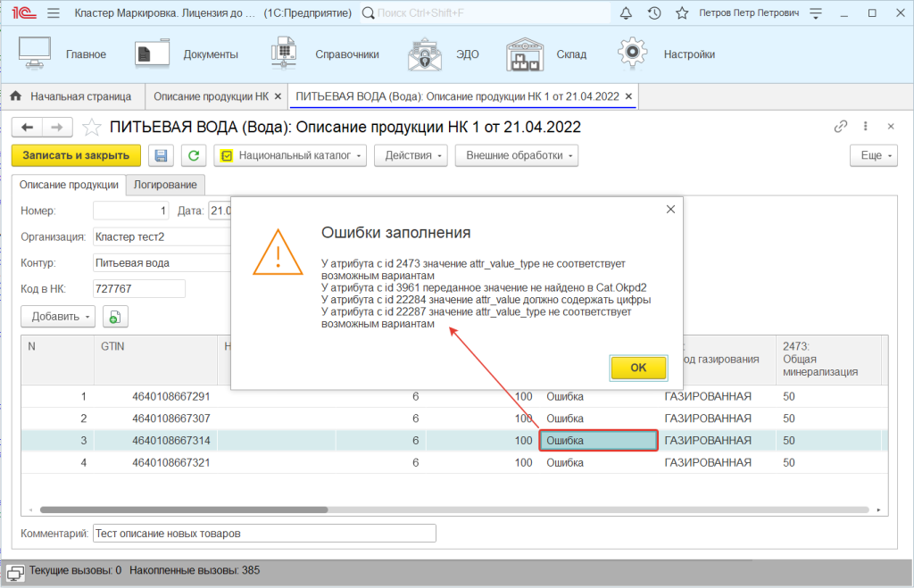Click Ошибка status in row 1
Image resolution: width=914 pixels, height=588 pixels.
pyautogui.click(x=599, y=396)
